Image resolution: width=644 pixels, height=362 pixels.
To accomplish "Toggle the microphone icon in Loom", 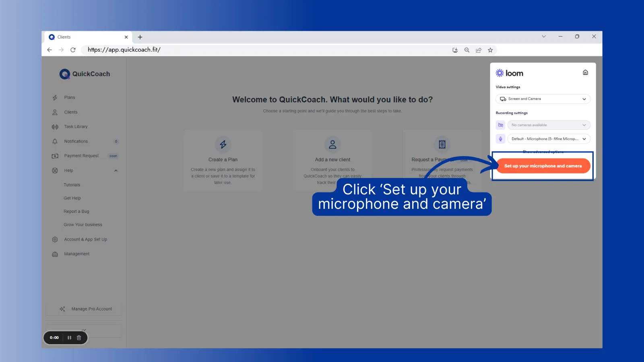I will tap(500, 139).
